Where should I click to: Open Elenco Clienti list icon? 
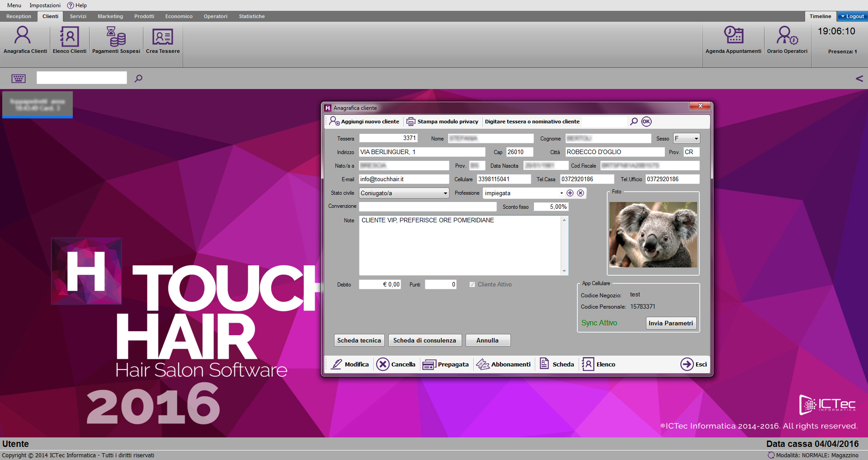click(x=69, y=40)
